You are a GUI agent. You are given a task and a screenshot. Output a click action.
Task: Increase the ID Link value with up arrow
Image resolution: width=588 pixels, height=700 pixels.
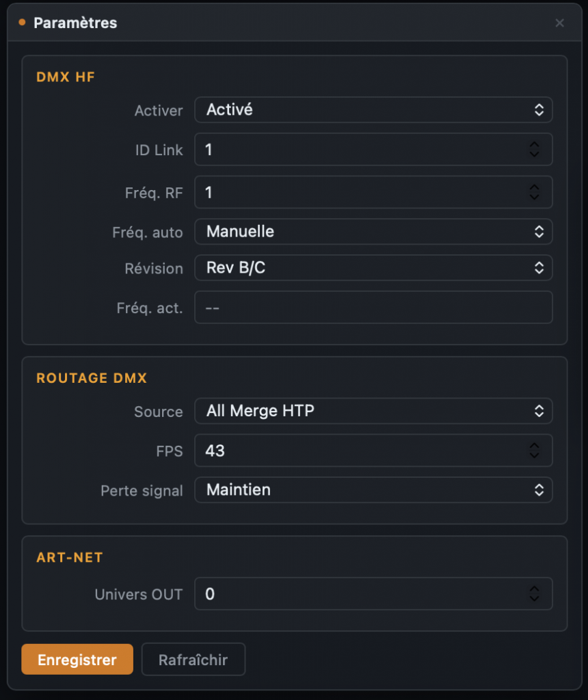pos(534,145)
